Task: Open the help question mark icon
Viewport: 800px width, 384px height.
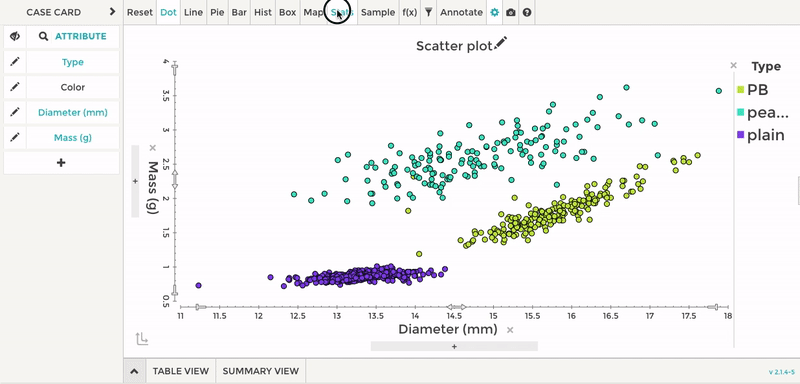Action: (527, 12)
